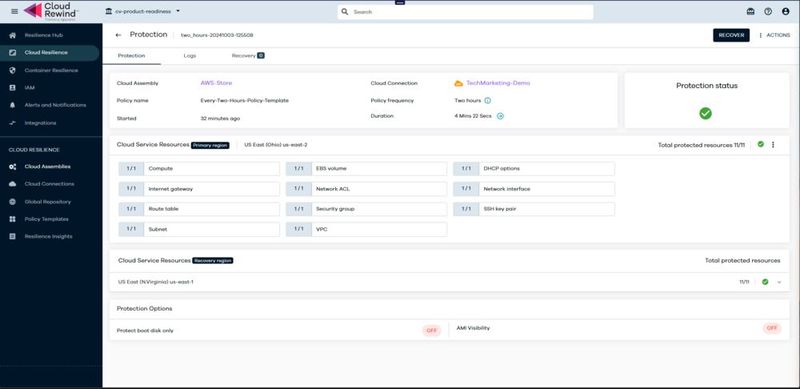The width and height of the screenshot is (800, 389).
Task: Click the us-east-1 recovery region green check
Action: click(x=765, y=282)
